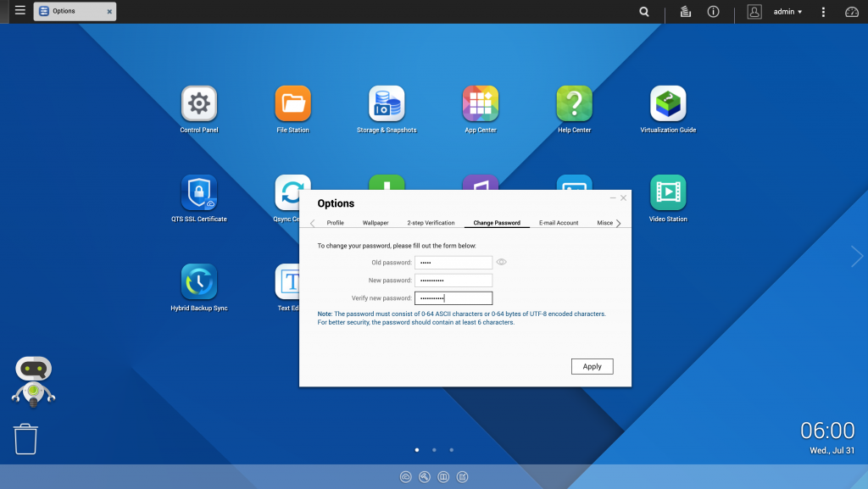
Task: Open Video Station
Action: click(x=668, y=193)
